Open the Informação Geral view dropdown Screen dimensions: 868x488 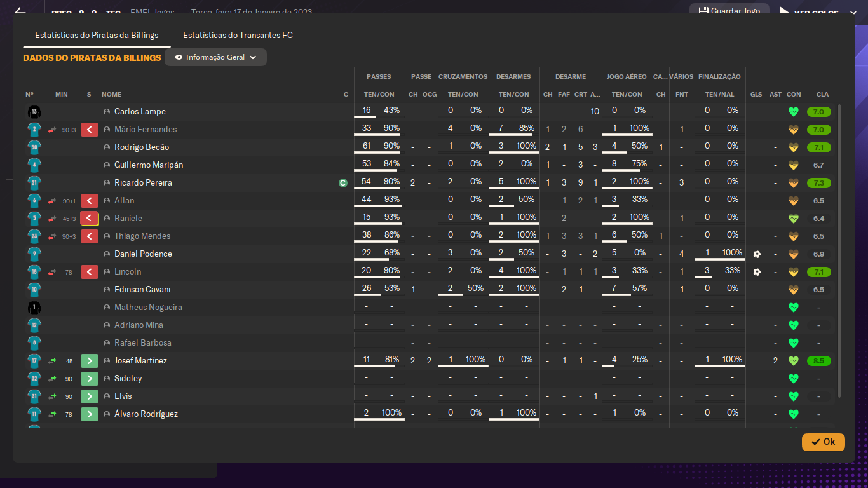(215, 57)
